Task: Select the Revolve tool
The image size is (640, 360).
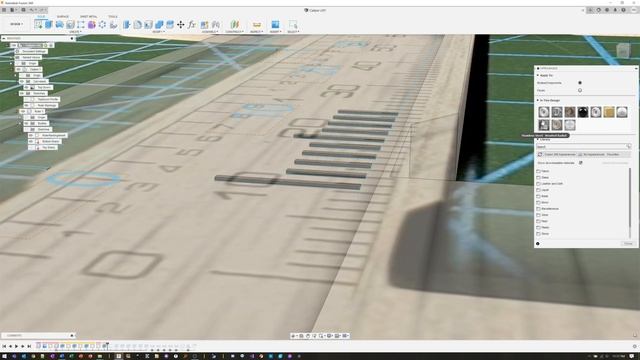Action: pos(60,24)
